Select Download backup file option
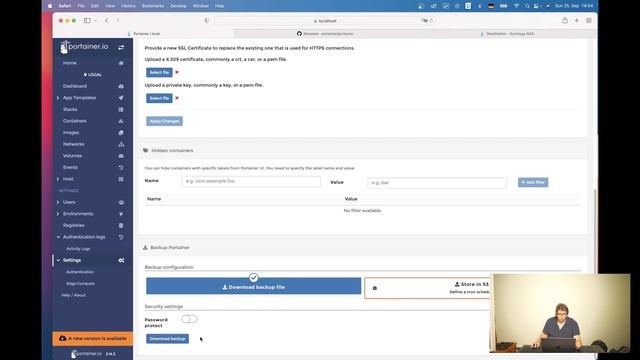Screen dimensions: 640x360 pyautogui.click(x=253, y=286)
